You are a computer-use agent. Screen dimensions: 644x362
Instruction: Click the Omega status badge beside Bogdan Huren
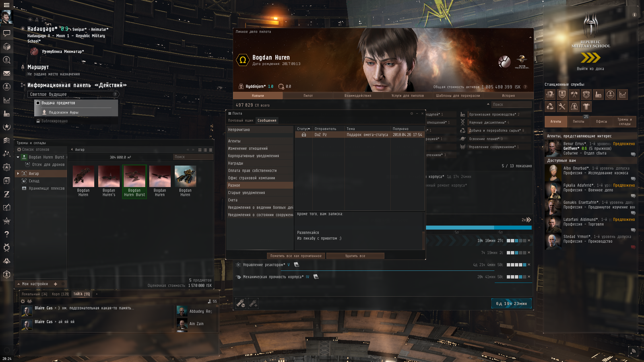click(x=243, y=60)
